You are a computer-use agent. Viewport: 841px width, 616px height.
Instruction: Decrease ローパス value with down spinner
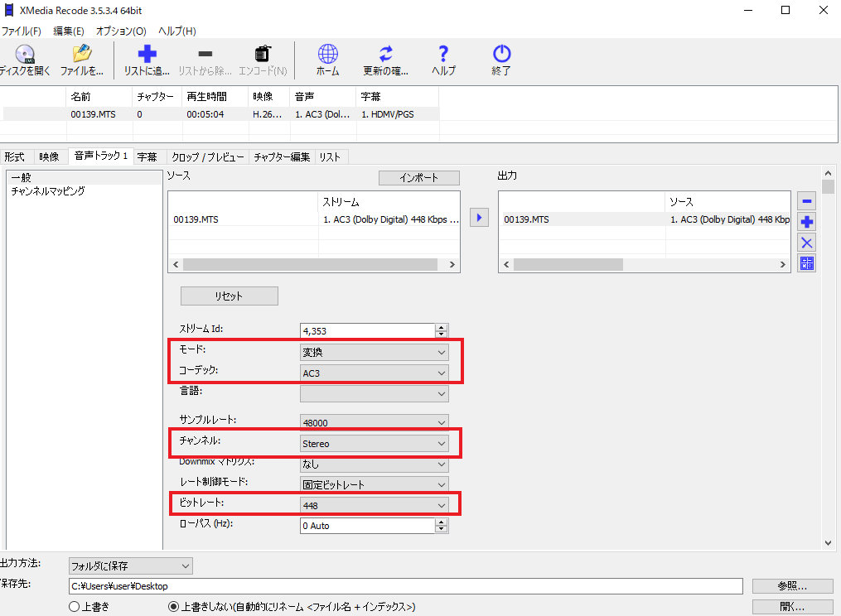coord(442,530)
